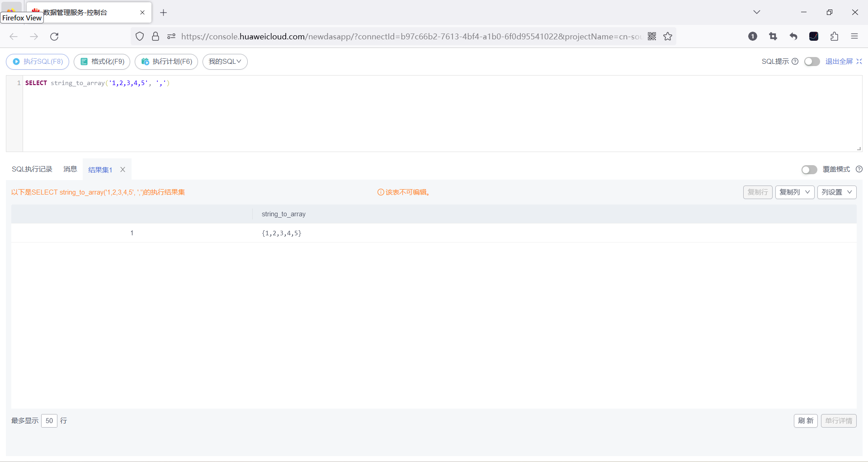The width and height of the screenshot is (868, 462).
Task: Refresh results with 刷新 button
Action: (806, 421)
